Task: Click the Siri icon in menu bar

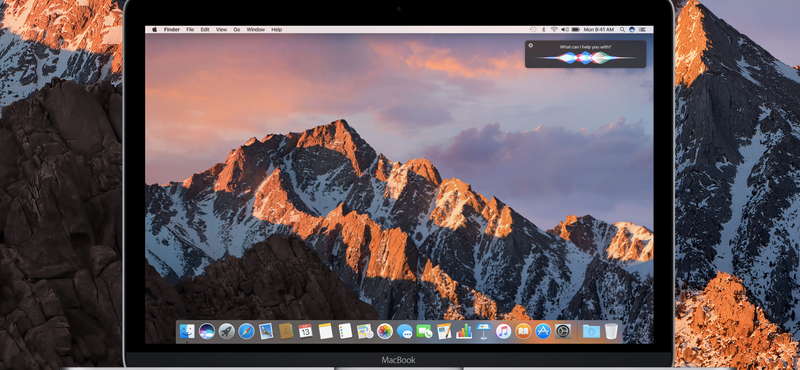Action: (632, 30)
